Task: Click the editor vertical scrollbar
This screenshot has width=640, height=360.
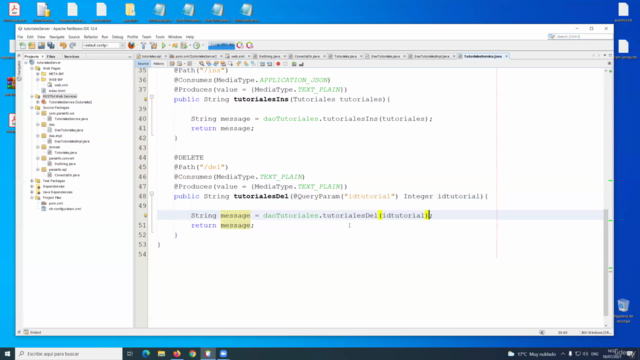Action: click(x=606, y=262)
